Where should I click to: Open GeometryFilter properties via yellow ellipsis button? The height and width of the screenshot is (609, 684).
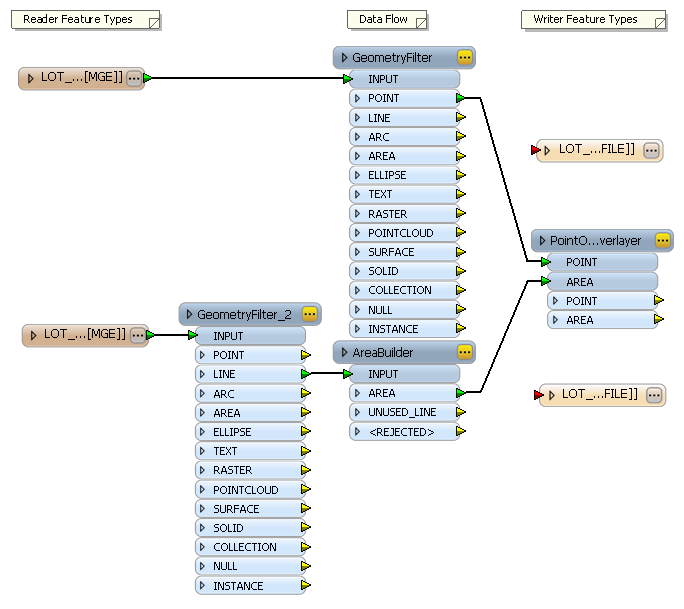464,58
